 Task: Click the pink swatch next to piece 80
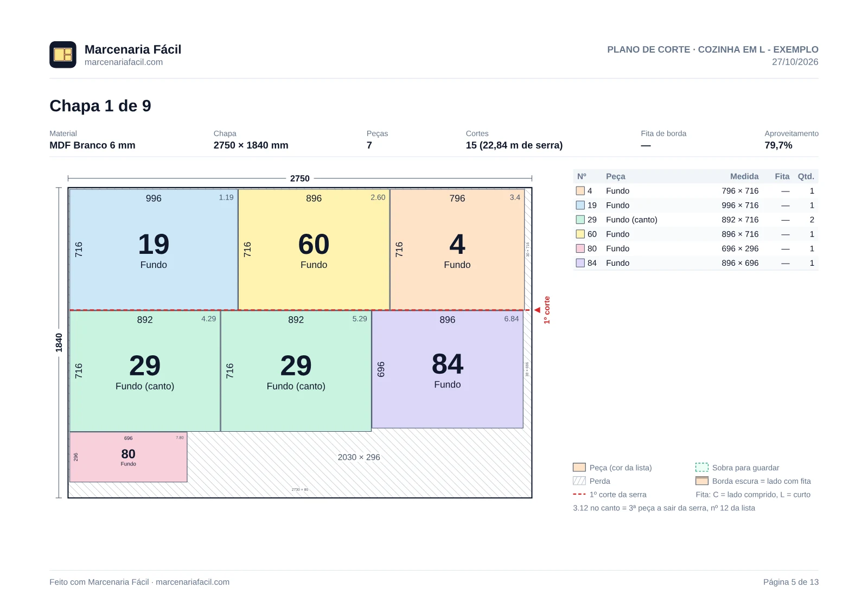coord(580,248)
